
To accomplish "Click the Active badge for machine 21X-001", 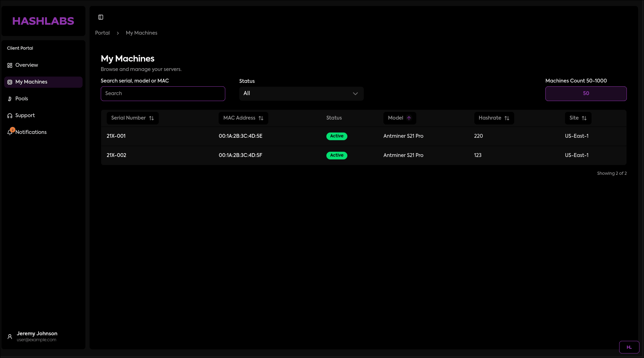I will coord(337,136).
